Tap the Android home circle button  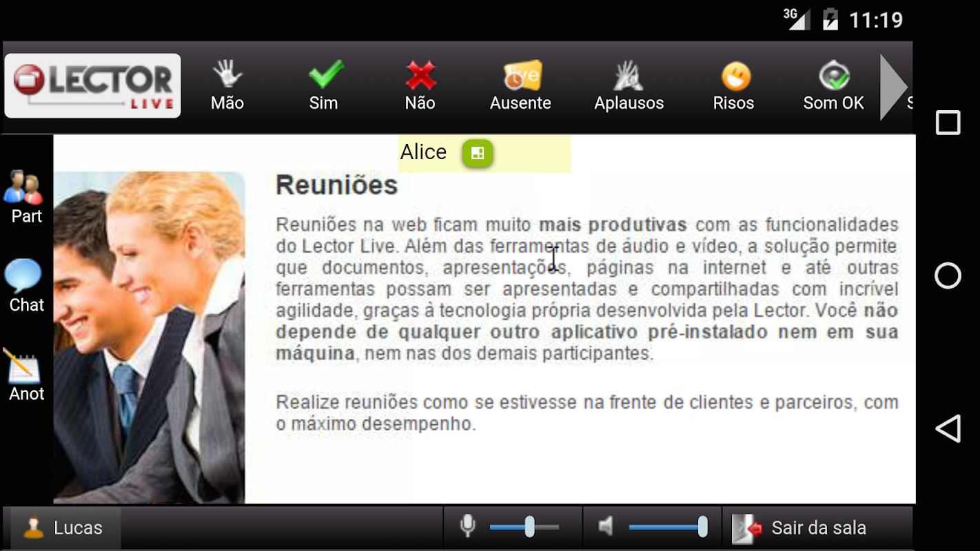948,275
